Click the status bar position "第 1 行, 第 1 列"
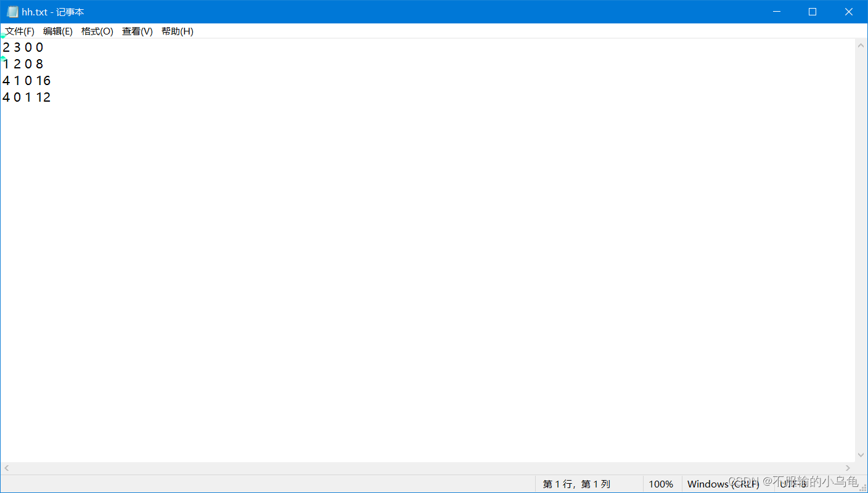 pyautogui.click(x=576, y=484)
